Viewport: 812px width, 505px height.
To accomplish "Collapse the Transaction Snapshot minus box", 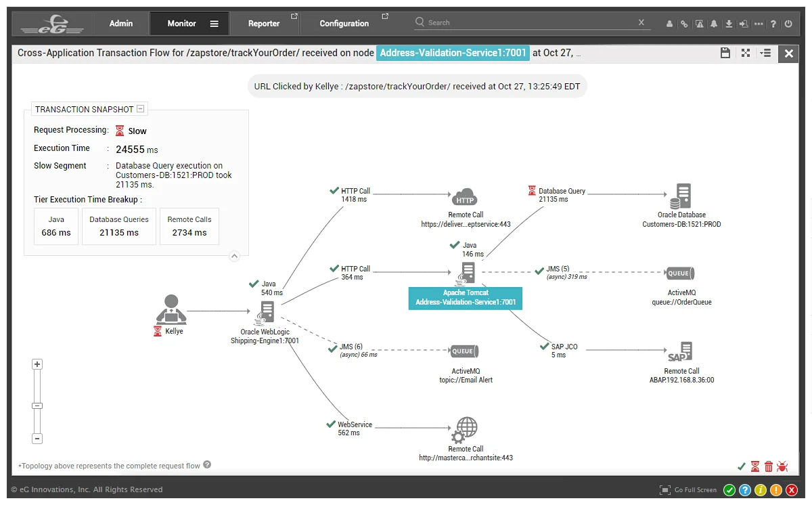I will pos(140,109).
